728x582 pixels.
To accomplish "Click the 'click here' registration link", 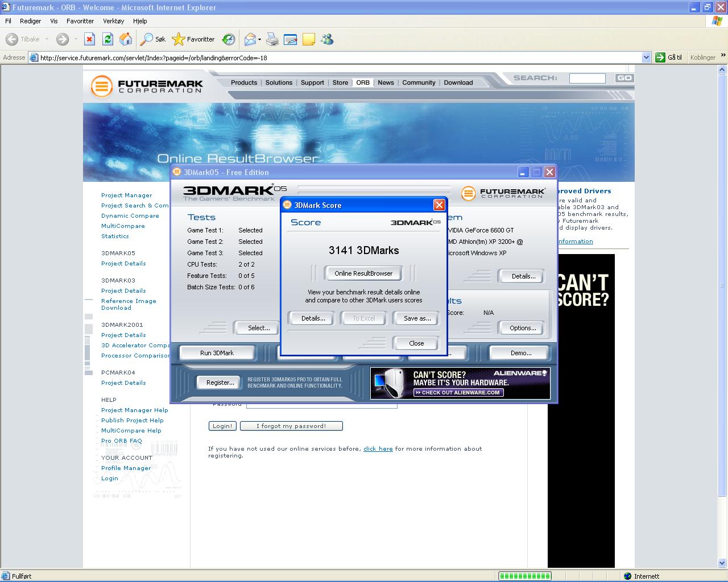I will 378,448.
